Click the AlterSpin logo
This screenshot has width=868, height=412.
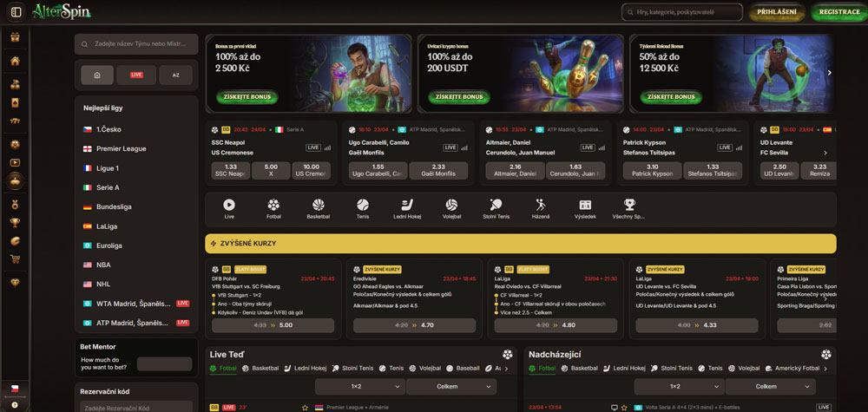tap(61, 11)
